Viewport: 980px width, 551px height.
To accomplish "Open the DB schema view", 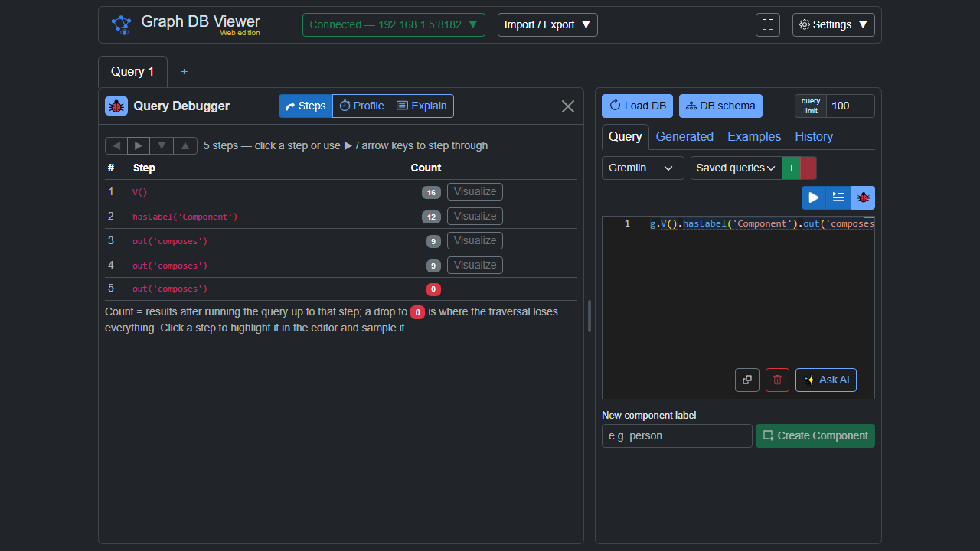I will tap(720, 106).
